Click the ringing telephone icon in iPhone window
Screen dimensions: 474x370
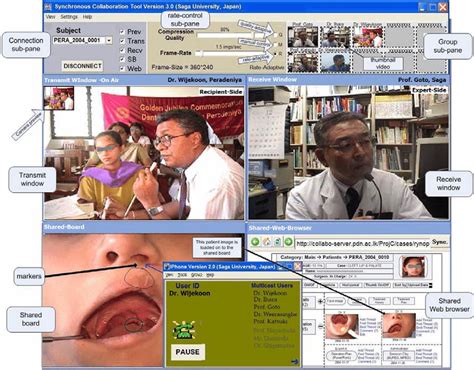click(184, 330)
